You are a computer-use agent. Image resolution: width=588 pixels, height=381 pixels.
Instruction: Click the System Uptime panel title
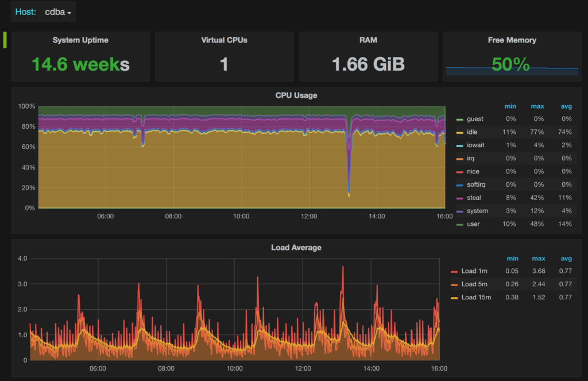click(80, 40)
